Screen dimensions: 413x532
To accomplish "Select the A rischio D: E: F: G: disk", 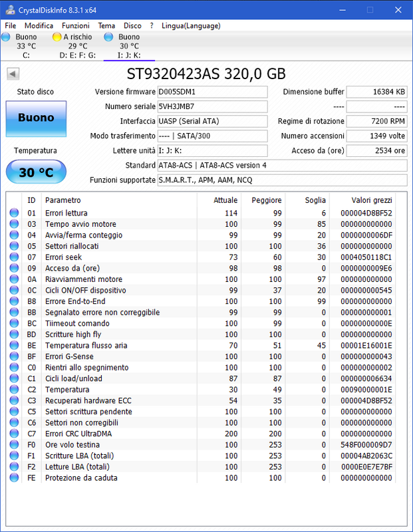I will (77, 46).
